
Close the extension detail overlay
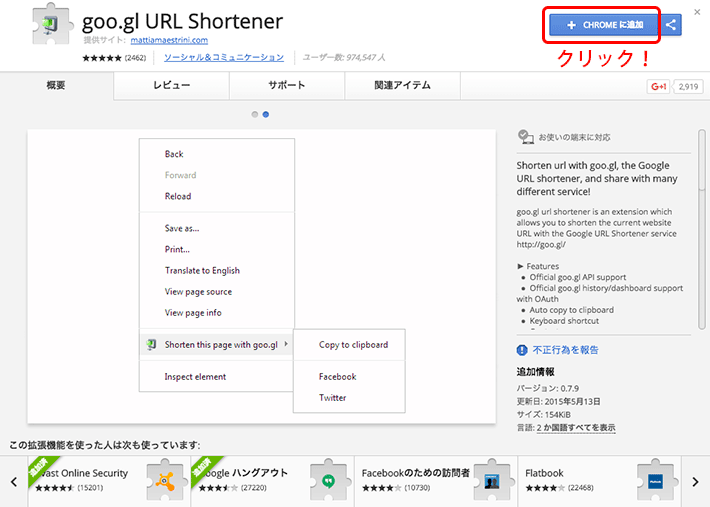pos(697,12)
